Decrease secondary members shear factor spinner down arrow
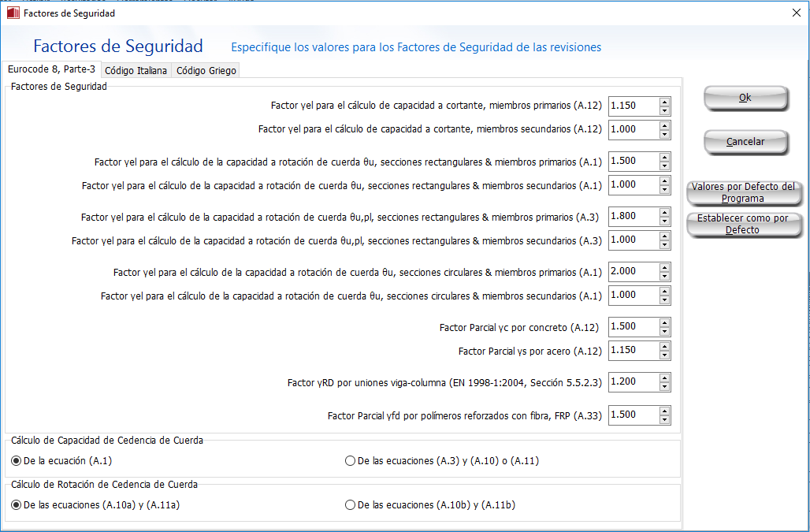The image size is (810, 532). (665, 134)
